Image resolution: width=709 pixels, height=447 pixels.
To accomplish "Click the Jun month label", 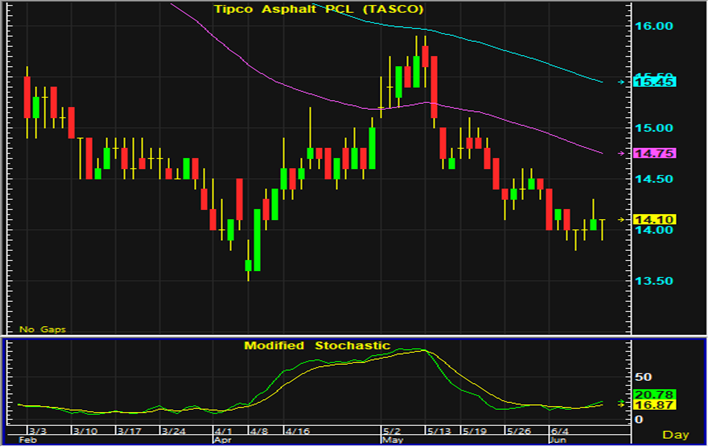I will (558, 440).
